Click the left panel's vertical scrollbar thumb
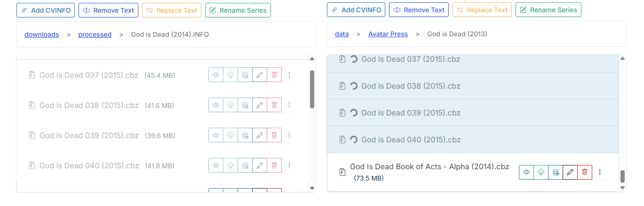Viewport: 644px width, 206px height. click(312, 90)
